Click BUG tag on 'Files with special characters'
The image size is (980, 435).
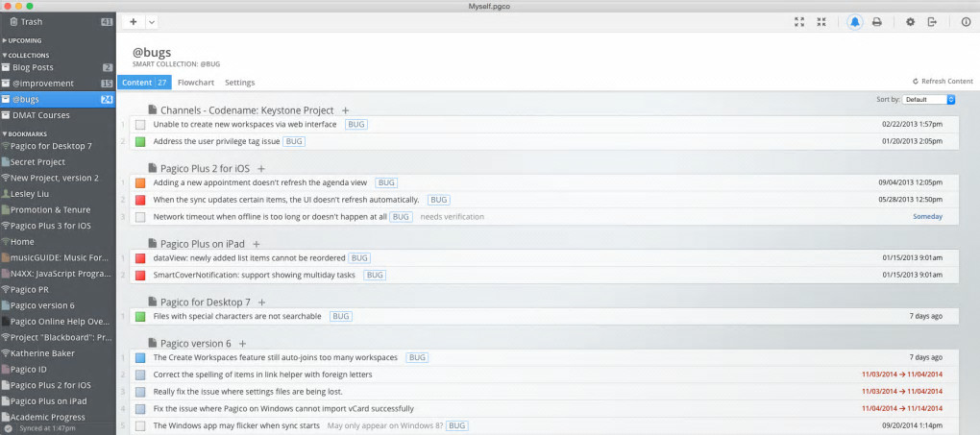341,316
